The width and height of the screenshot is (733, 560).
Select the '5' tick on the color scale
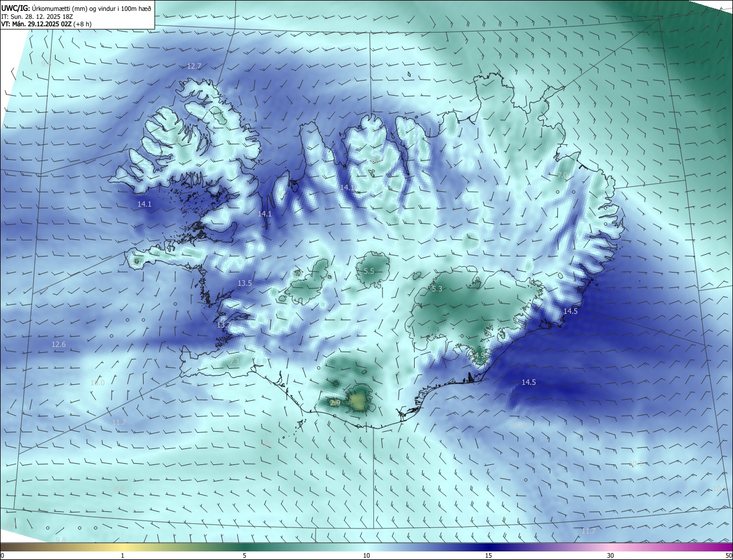coord(245,556)
